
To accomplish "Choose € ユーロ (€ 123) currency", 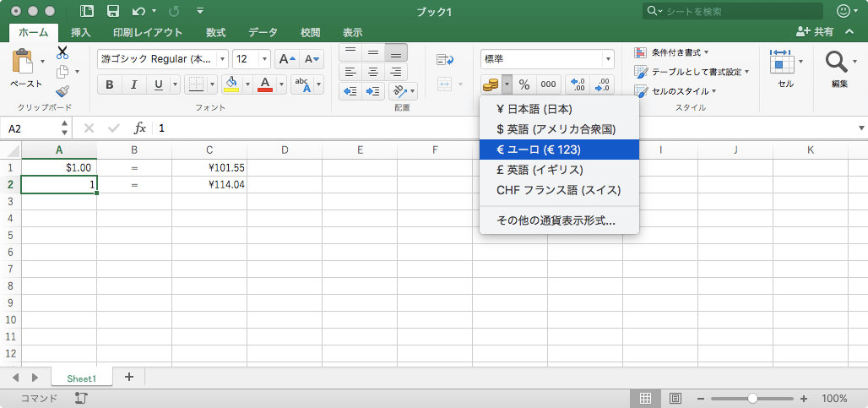I will pos(559,150).
